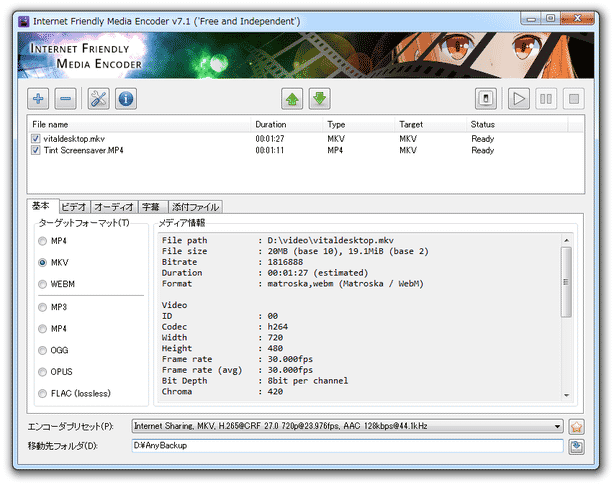614x485 pixels.
Task: Open settings via wrench and screwdriver icon
Action: [98, 99]
